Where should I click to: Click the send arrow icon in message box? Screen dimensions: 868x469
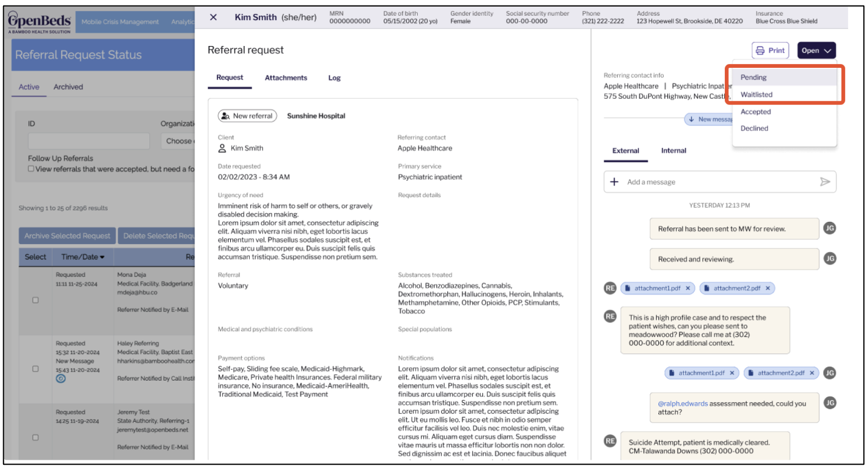click(825, 182)
